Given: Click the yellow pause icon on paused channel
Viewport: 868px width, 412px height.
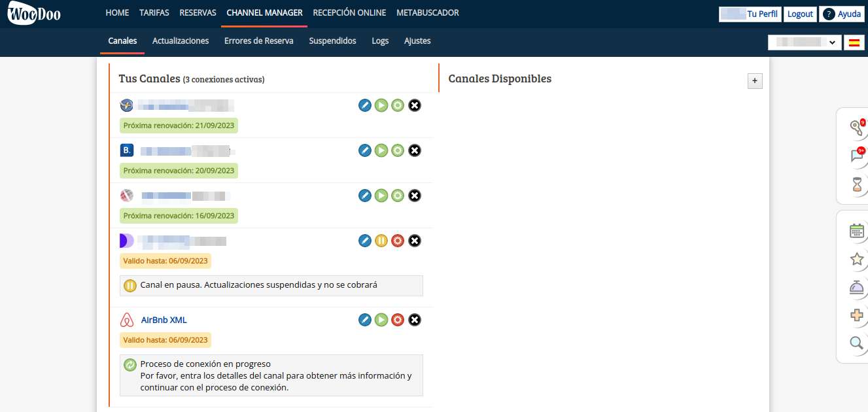Looking at the screenshot, I should [381, 241].
